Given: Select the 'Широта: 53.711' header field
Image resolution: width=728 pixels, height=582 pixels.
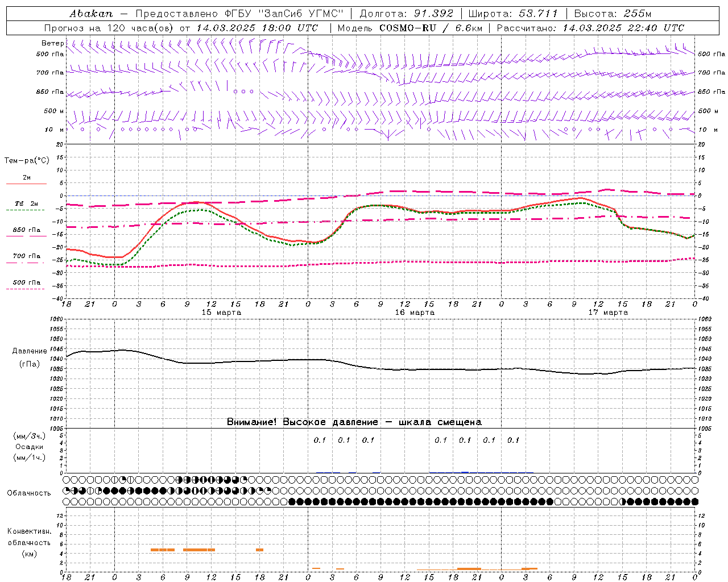Looking at the screenshot, I should click(x=513, y=13).
